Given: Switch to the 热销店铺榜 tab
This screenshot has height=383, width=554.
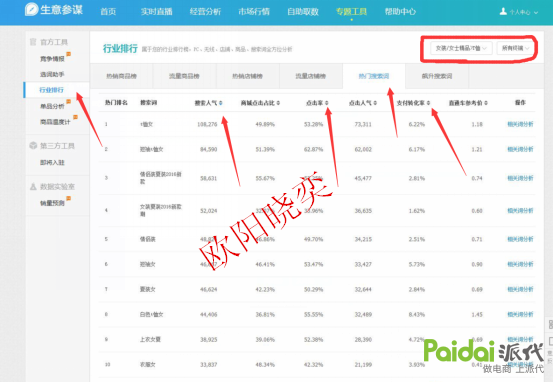Looking at the screenshot, I should 247,76.
